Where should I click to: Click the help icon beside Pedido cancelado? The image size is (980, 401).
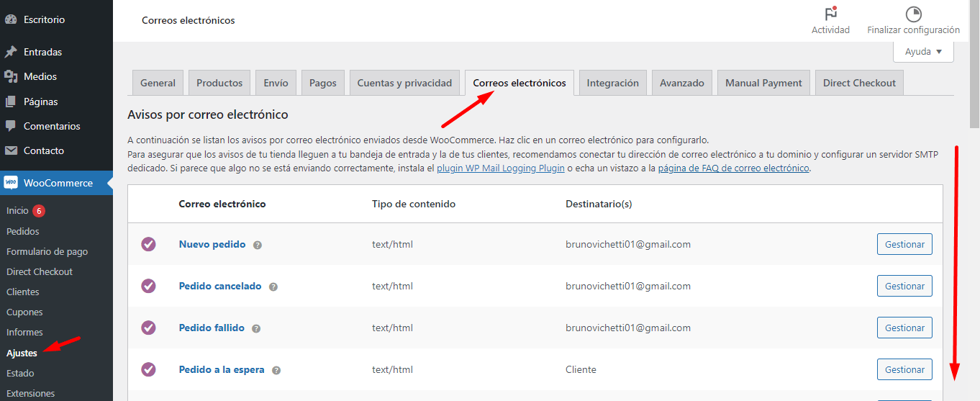pos(273,287)
